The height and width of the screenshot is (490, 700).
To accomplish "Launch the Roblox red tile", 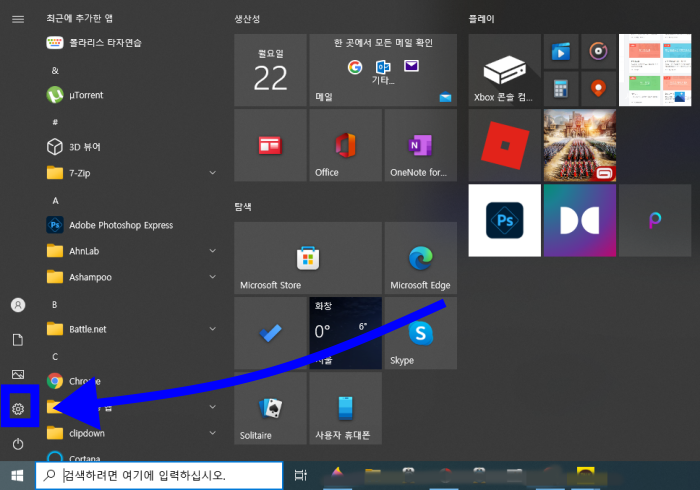I will [504, 145].
